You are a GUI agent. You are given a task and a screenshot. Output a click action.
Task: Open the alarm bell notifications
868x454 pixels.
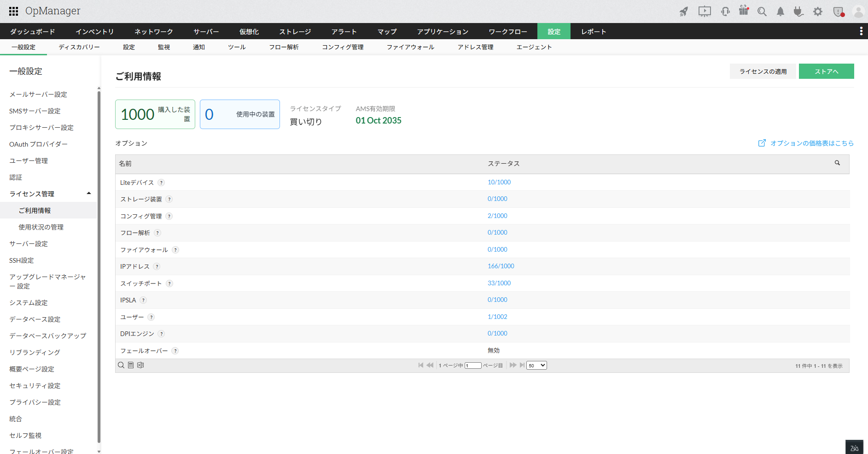[781, 12]
